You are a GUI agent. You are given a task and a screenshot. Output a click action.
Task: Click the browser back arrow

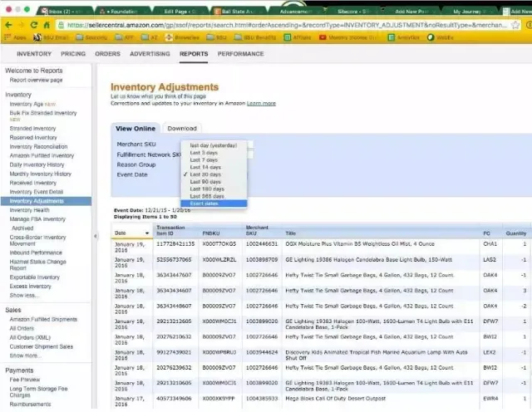click(x=8, y=25)
